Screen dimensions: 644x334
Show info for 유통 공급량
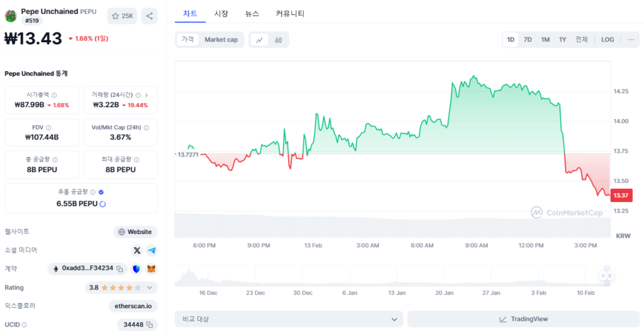93,192
